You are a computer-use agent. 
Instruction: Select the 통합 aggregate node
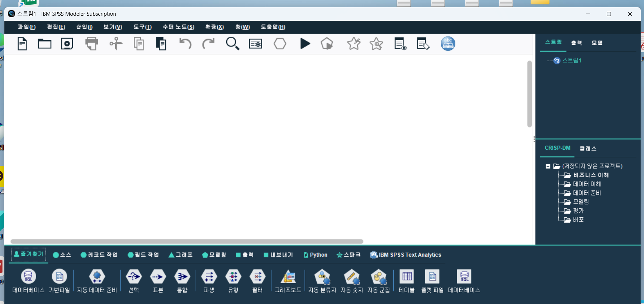[x=182, y=281]
